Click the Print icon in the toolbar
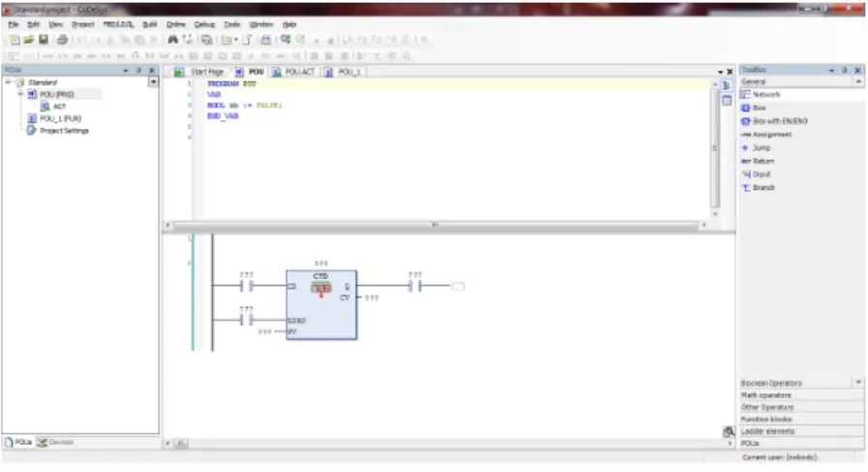Viewport: 868px width, 472px height. pyautogui.click(x=62, y=40)
